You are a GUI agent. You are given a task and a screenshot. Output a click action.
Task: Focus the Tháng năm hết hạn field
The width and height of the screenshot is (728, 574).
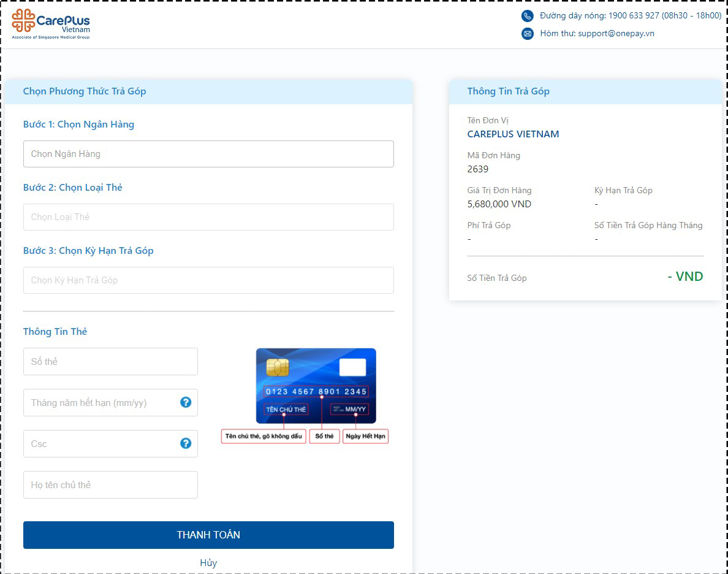[110, 402]
